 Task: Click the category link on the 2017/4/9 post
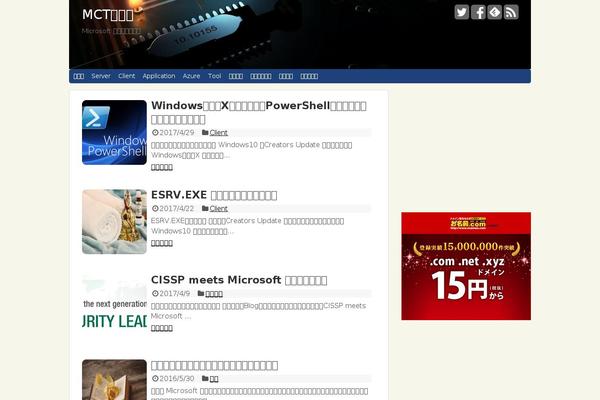[x=214, y=294]
